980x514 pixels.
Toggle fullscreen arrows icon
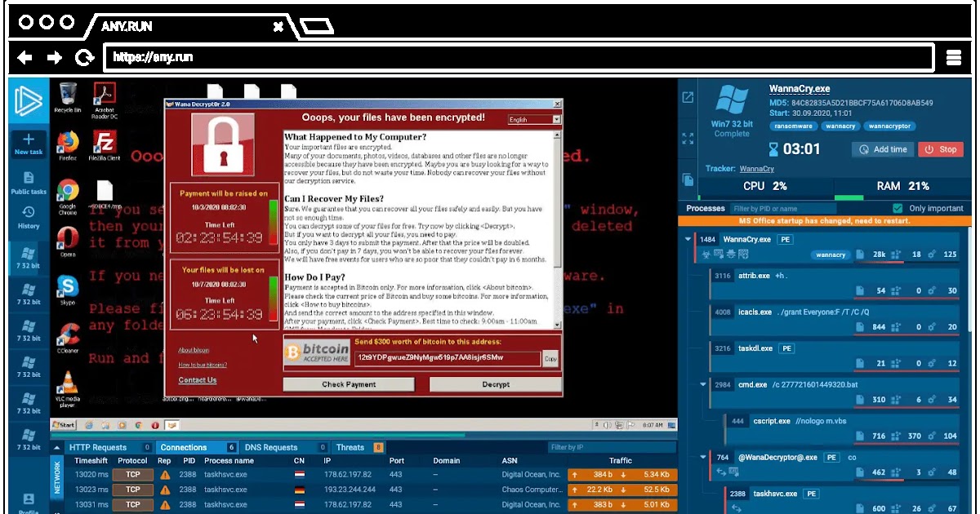pyautogui.click(x=688, y=139)
